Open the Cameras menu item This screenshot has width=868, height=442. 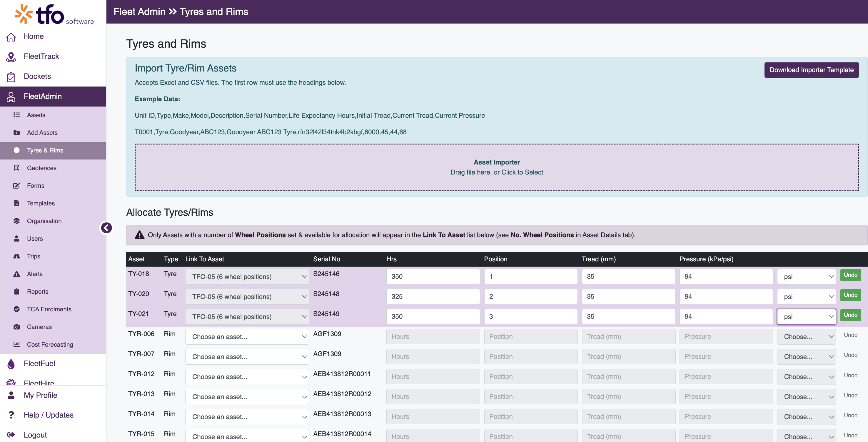pos(53,327)
